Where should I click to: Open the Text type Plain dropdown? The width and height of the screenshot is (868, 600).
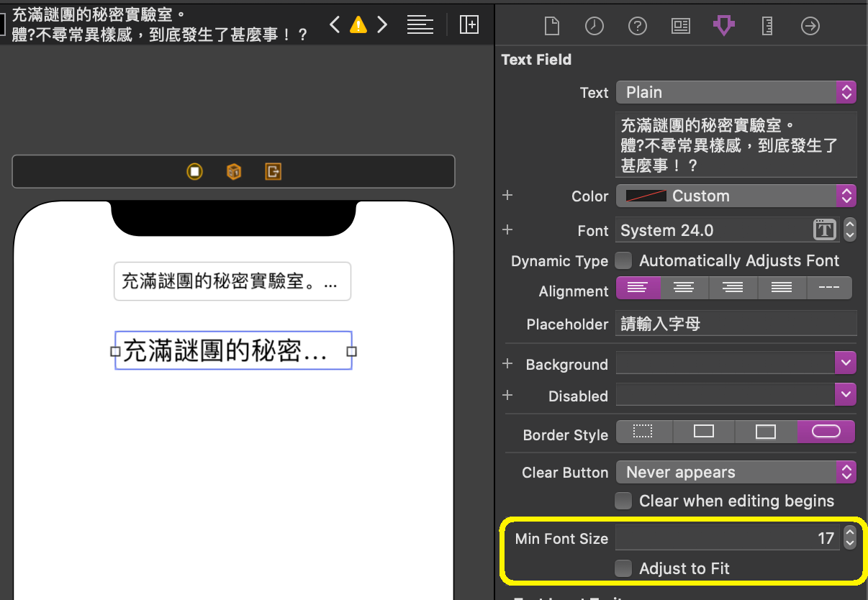click(x=736, y=92)
